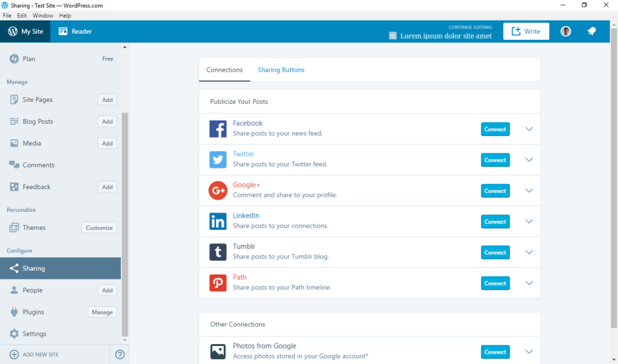Viewport: 618px width, 364px height.
Task: Open the notifications bell icon
Action: point(591,31)
